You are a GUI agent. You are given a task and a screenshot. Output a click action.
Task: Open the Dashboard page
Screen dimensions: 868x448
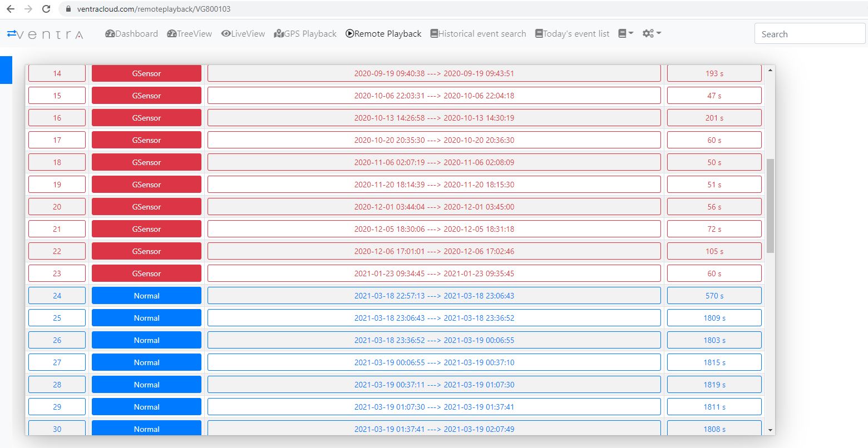131,34
